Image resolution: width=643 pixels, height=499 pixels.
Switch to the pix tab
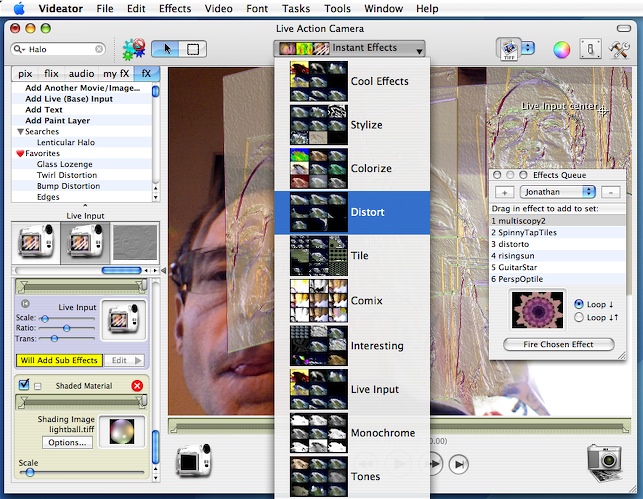tap(25, 73)
